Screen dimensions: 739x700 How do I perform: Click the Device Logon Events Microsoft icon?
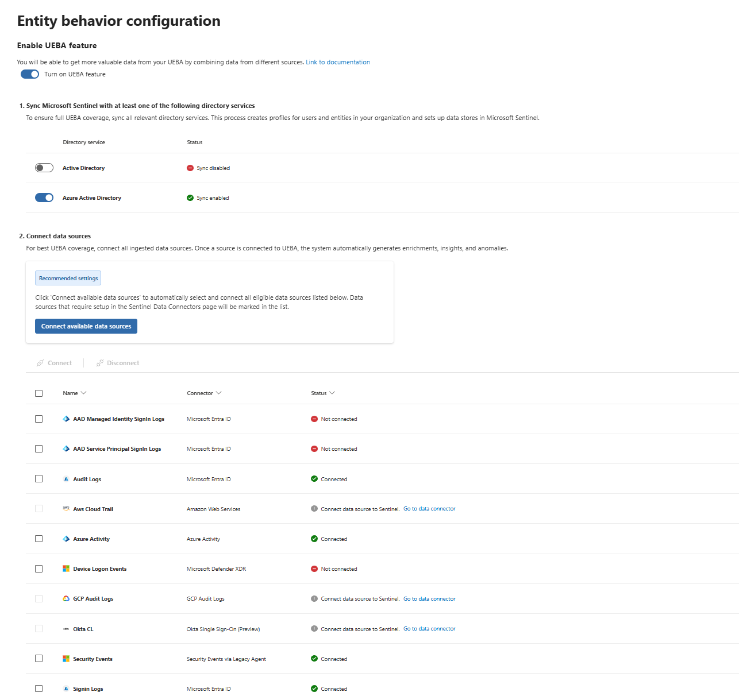[x=66, y=569]
